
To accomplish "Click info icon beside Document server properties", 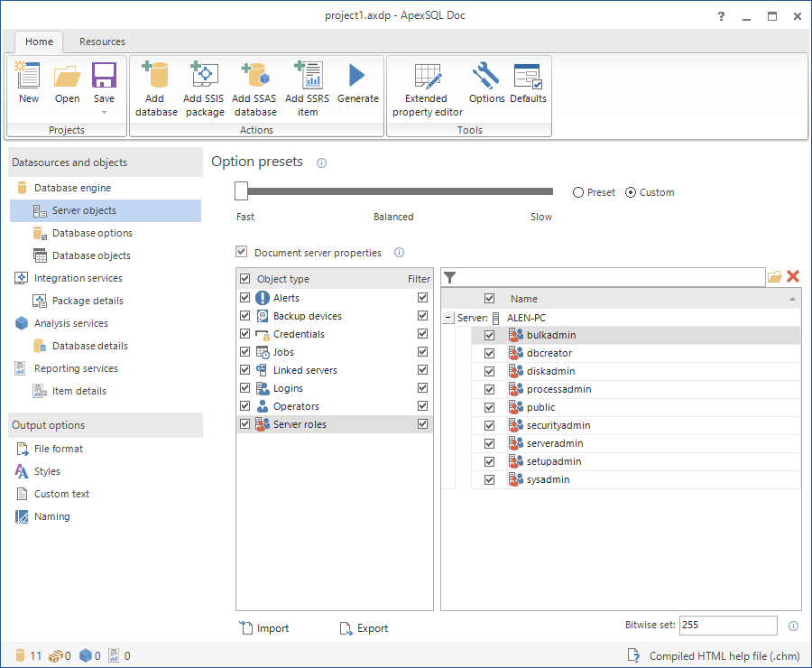I will click(x=400, y=253).
